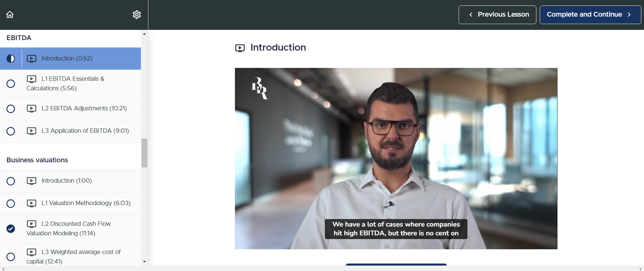Click video icon next to Introduction heading
Image resolution: width=644 pixels, height=271 pixels.
tap(240, 48)
